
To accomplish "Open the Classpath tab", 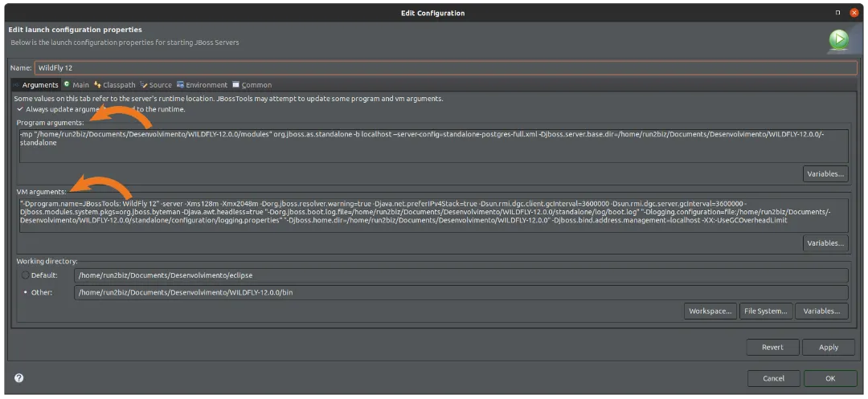I will [115, 85].
